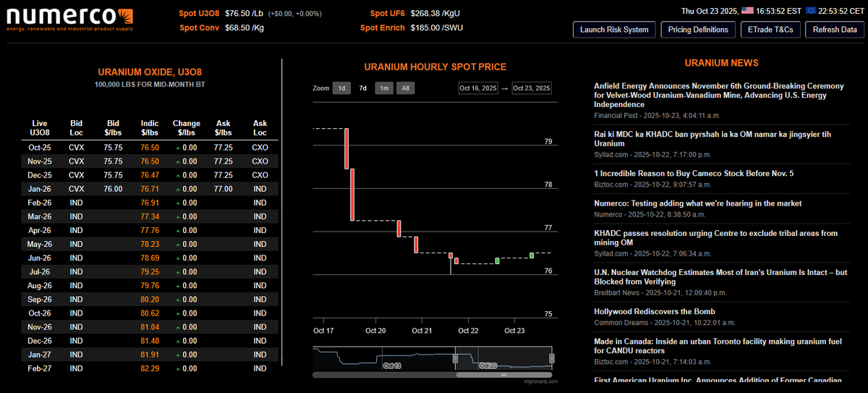The image size is (868, 393).
Task: Click the left handle of chart navigator
Action: (456, 358)
